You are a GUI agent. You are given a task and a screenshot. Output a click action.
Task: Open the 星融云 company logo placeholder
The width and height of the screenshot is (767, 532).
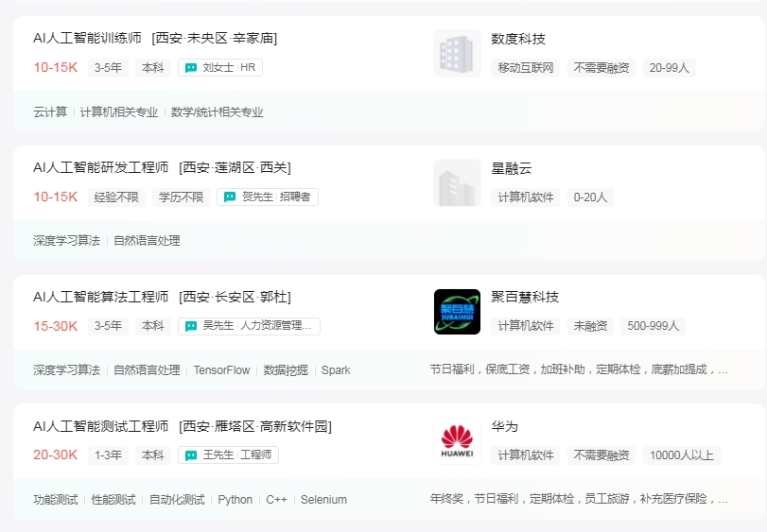point(457,182)
